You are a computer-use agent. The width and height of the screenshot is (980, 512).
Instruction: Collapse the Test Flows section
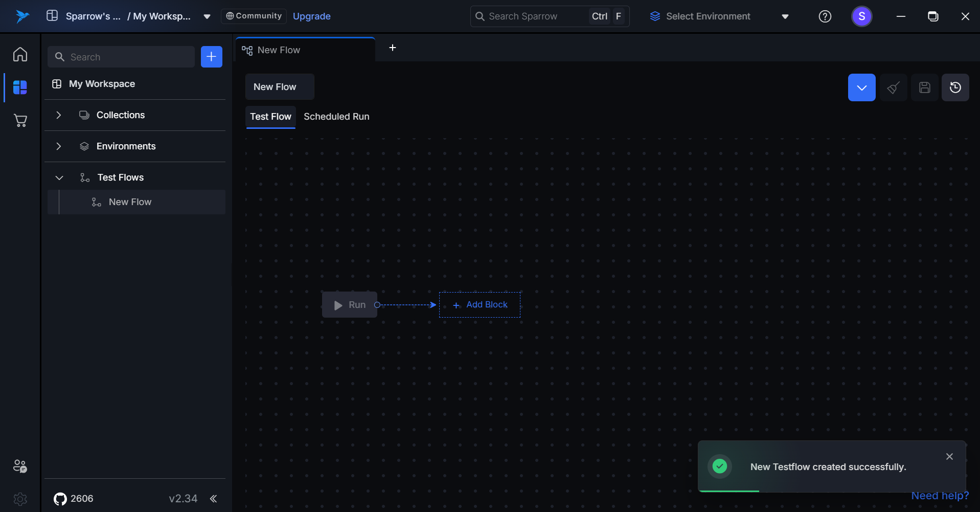pyautogui.click(x=59, y=177)
